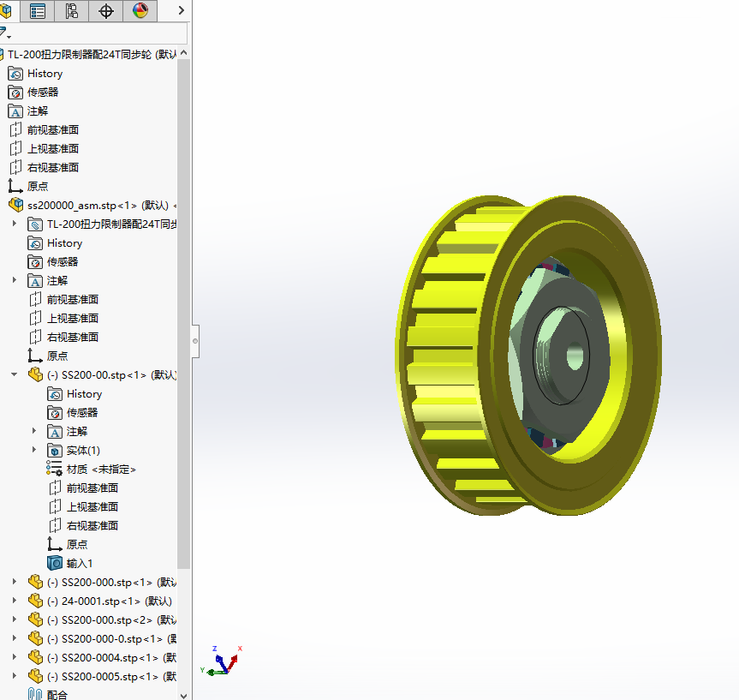This screenshot has width=739, height=700.
Task: Expand the 实体(1) solid bodies folder
Action: pyautogui.click(x=34, y=450)
